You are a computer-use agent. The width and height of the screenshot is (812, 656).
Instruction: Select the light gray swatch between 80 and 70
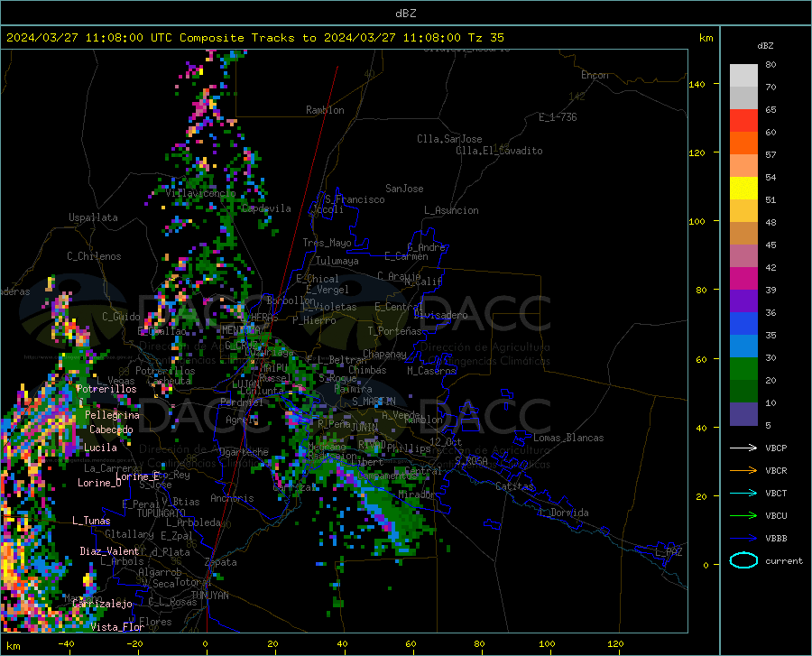743,76
